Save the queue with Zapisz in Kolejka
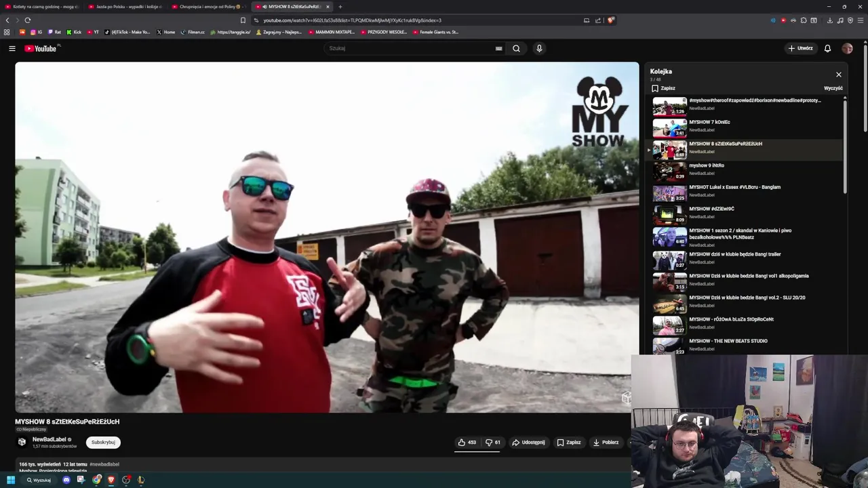 [663, 88]
